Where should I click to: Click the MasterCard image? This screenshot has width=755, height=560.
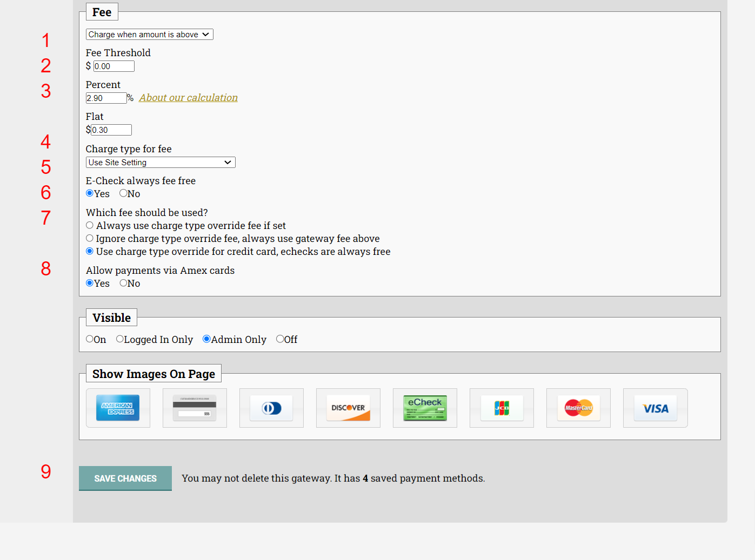coord(578,408)
